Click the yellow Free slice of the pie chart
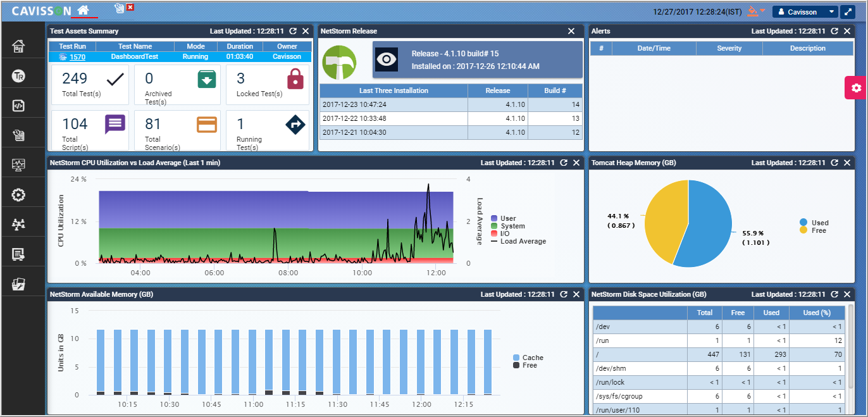868x417 pixels. 664,218
